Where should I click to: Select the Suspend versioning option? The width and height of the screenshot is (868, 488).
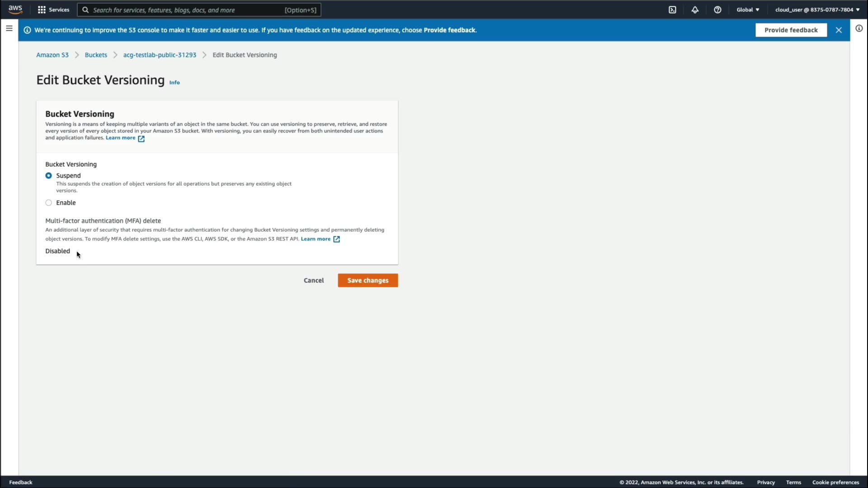pos(49,176)
